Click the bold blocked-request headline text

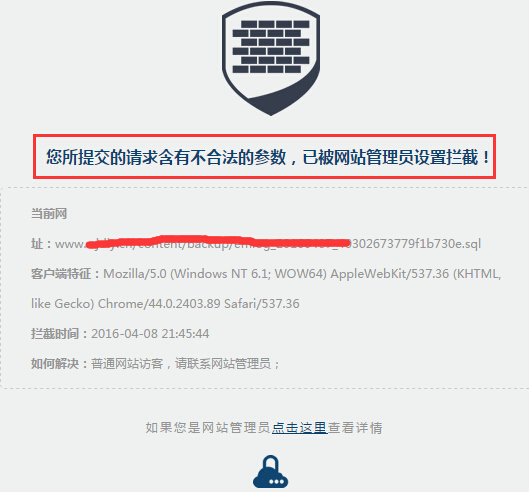[x=267, y=157]
